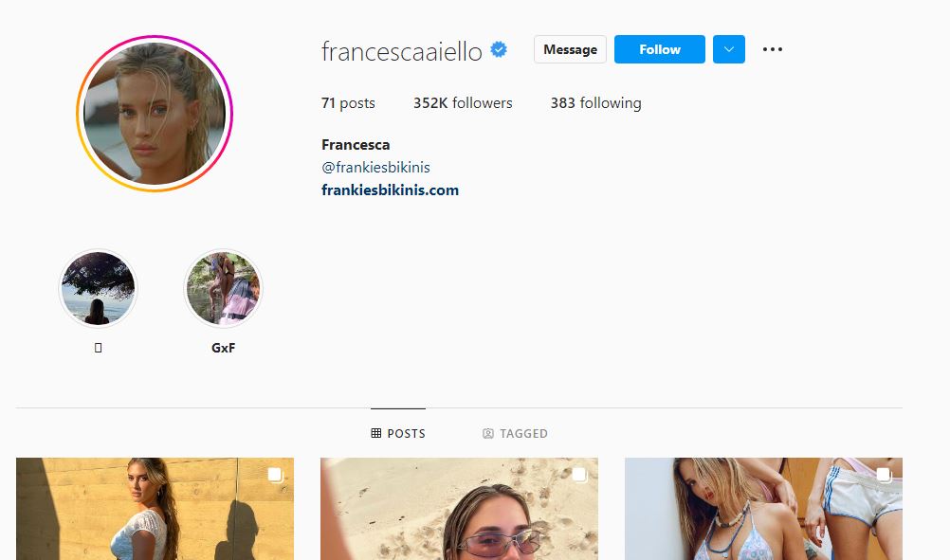View the 352K followers list
The width and height of the screenshot is (950, 560).
(x=463, y=103)
